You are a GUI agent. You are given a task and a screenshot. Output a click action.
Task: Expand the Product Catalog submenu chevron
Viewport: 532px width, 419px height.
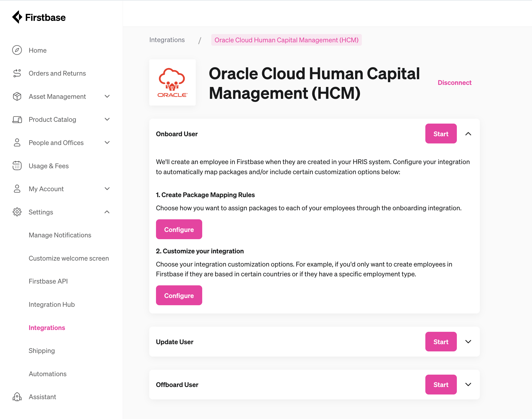click(x=107, y=119)
